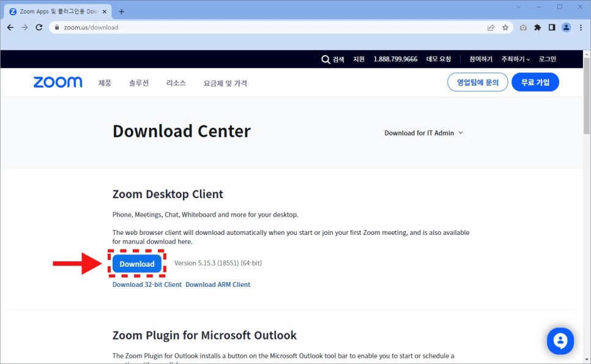This screenshot has width=591, height=364.
Task: Click 데모 요청 link
Action: (438, 59)
